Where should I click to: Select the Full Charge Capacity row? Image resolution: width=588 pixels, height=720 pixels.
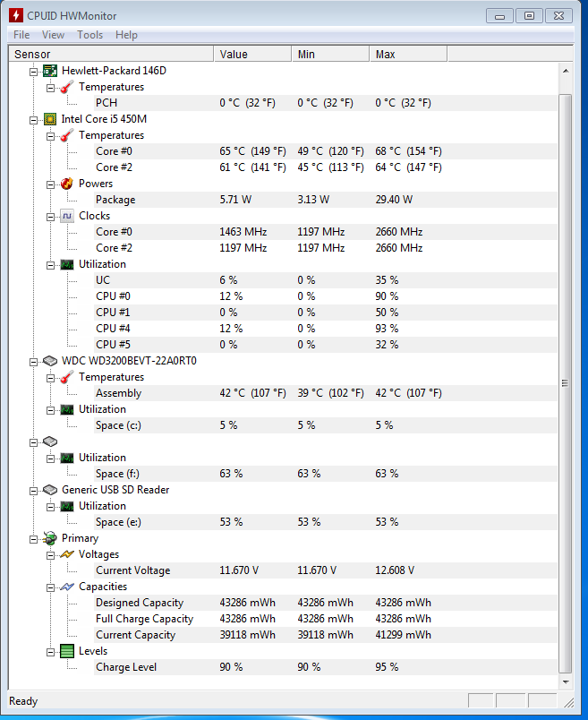coord(326,619)
